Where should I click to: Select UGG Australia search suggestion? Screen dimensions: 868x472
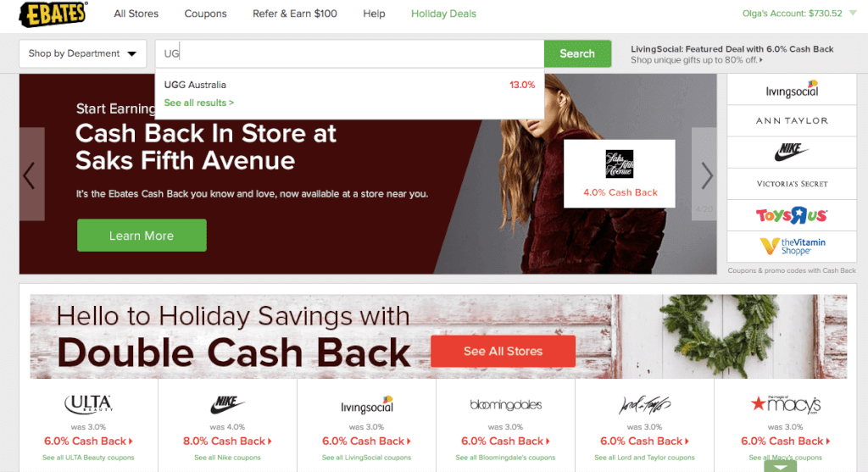tap(349, 85)
